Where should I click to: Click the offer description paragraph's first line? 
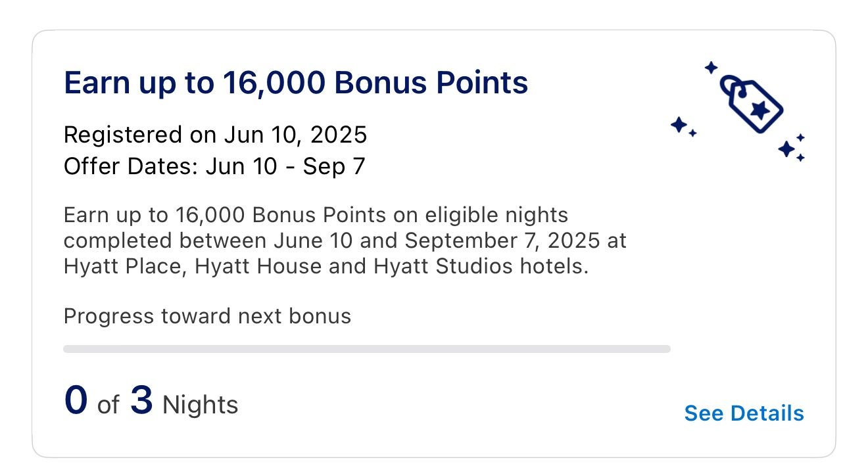[316, 215]
